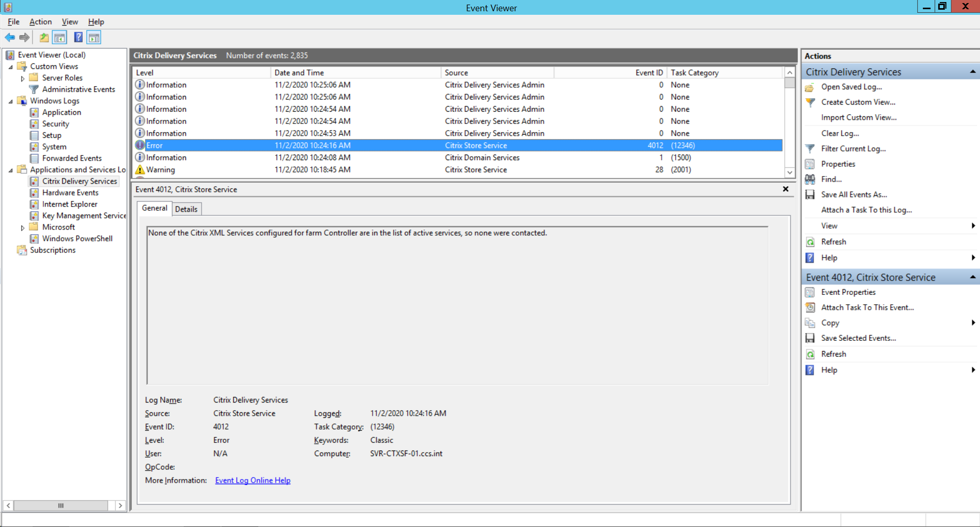Open the Copy submenu arrow in Actions
Viewport: 980px width, 527px height.
973,322
